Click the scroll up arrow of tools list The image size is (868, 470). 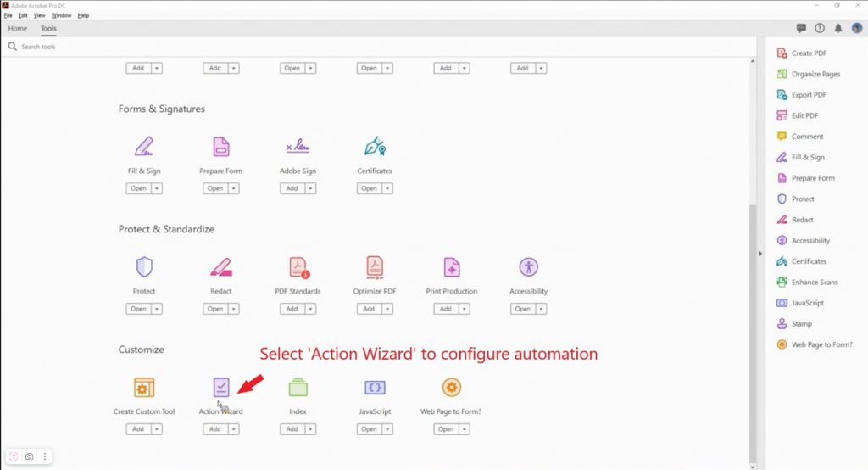(753, 61)
